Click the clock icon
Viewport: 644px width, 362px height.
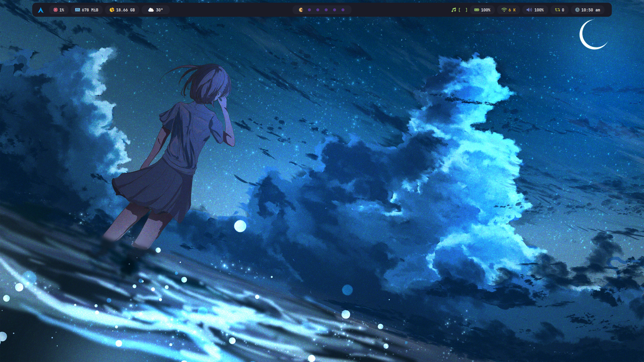tap(577, 10)
